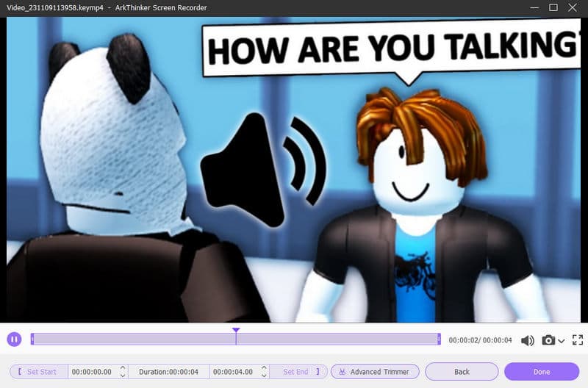Click the trim end handle on timeline

(x=439, y=339)
